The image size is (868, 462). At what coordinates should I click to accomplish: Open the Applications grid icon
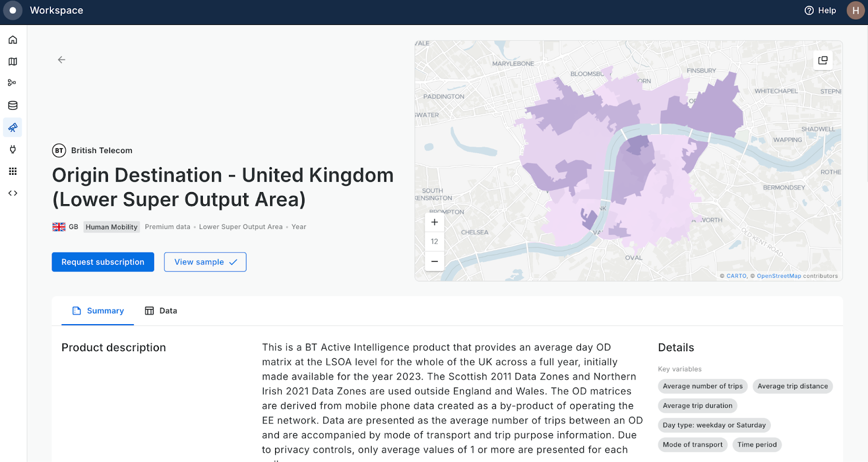point(12,171)
